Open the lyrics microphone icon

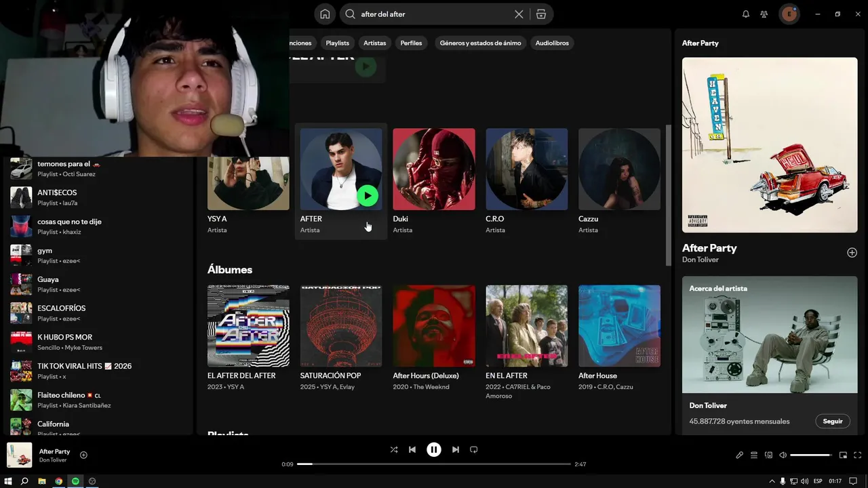tap(739, 455)
